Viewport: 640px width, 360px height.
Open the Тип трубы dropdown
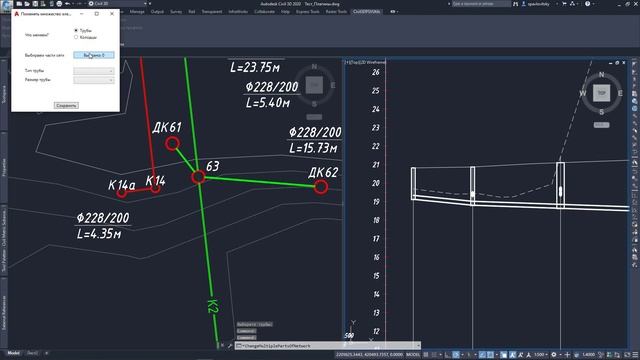tap(93, 71)
